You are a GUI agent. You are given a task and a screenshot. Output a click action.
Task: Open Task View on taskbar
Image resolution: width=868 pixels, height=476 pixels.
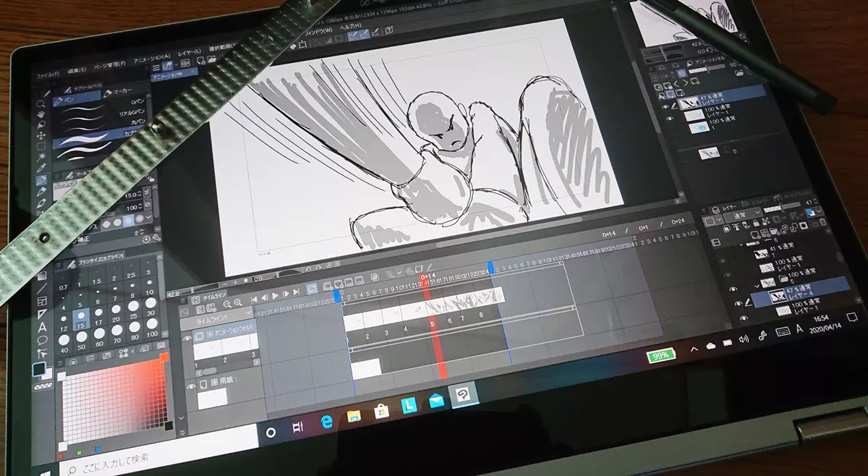click(297, 428)
